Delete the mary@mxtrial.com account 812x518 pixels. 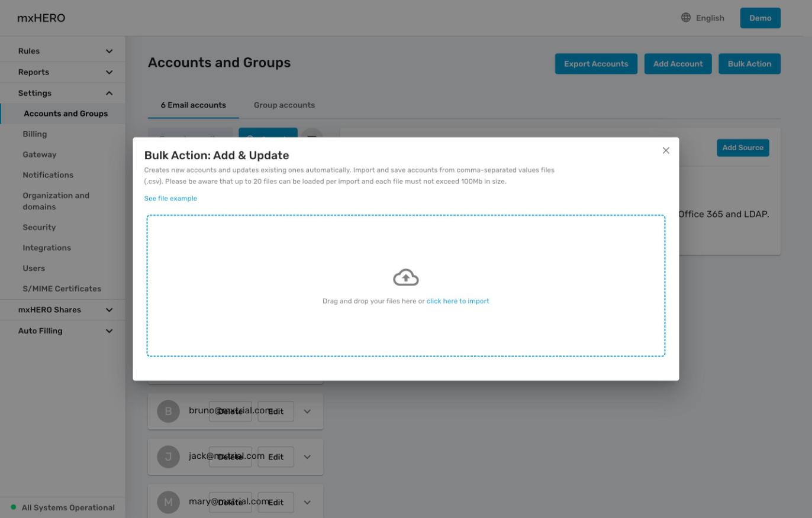(x=230, y=503)
